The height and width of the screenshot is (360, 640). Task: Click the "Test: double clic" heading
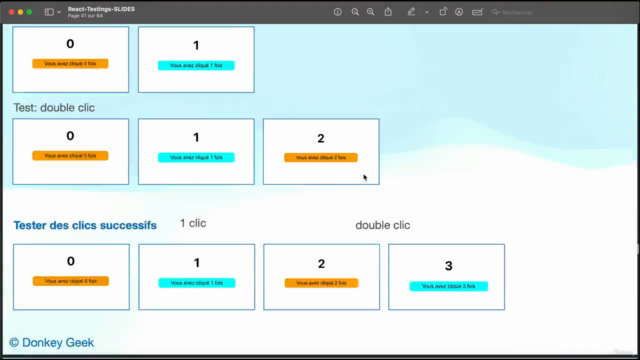[x=54, y=108]
